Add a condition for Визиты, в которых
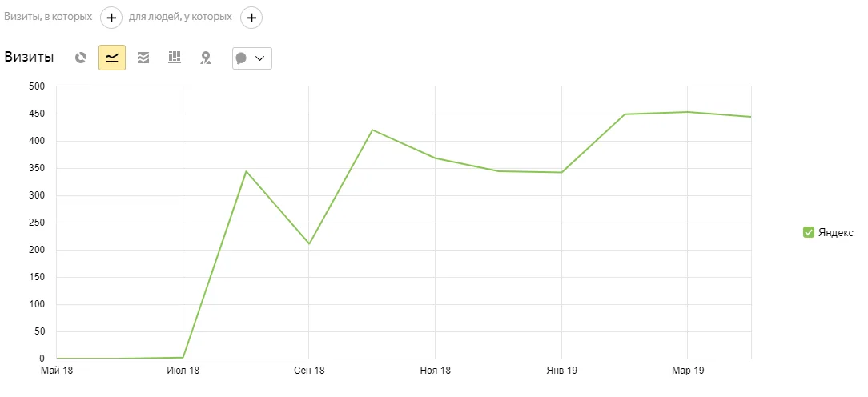 tap(111, 18)
